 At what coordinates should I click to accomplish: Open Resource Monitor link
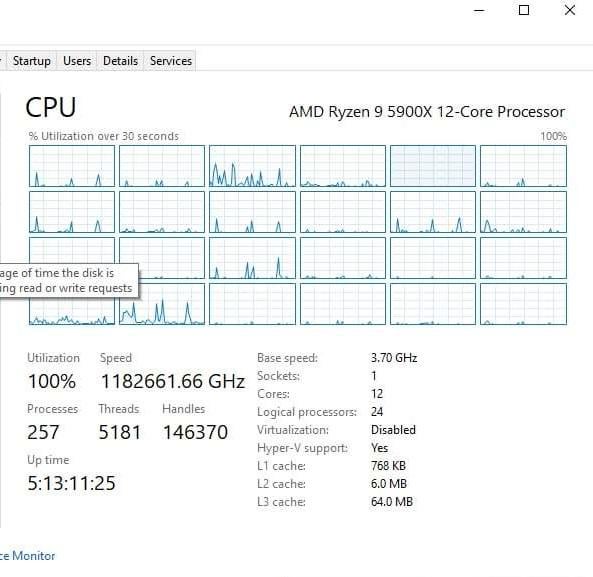27,556
